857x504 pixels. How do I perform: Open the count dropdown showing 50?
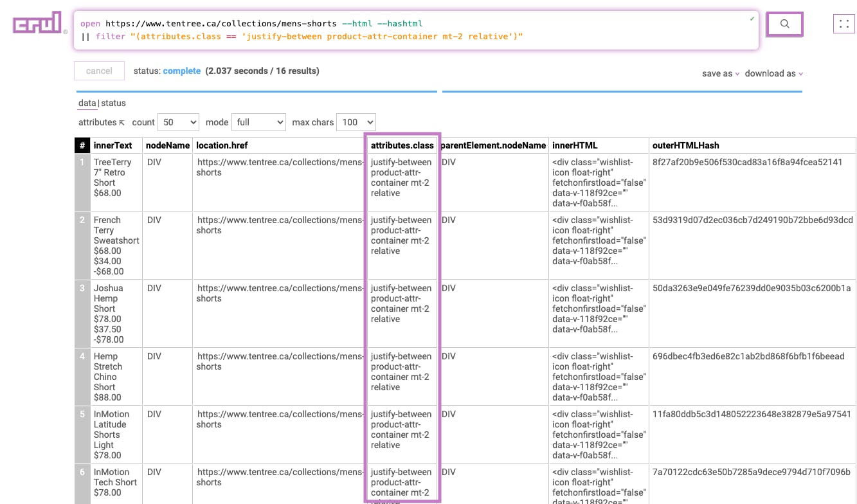(178, 122)
